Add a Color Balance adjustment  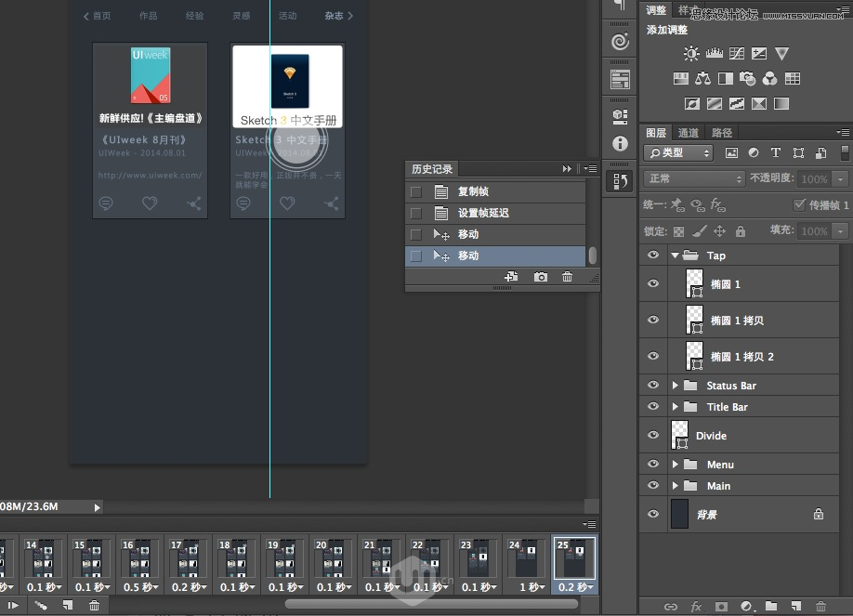702,78
